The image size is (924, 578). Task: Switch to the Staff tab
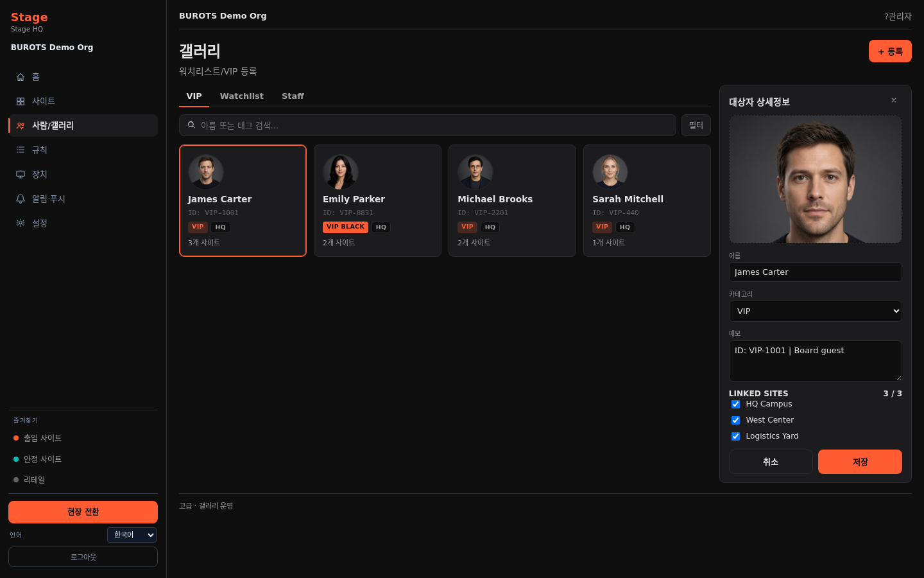(x=293, y=96)
